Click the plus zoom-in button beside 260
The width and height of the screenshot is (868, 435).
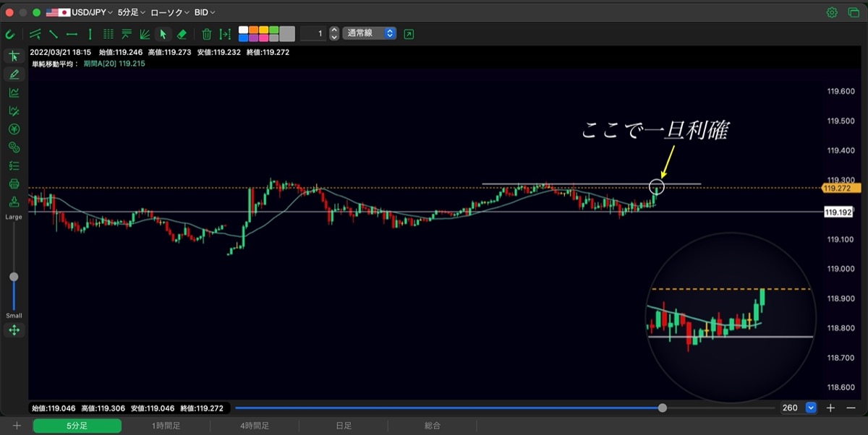tap(830, 408)
